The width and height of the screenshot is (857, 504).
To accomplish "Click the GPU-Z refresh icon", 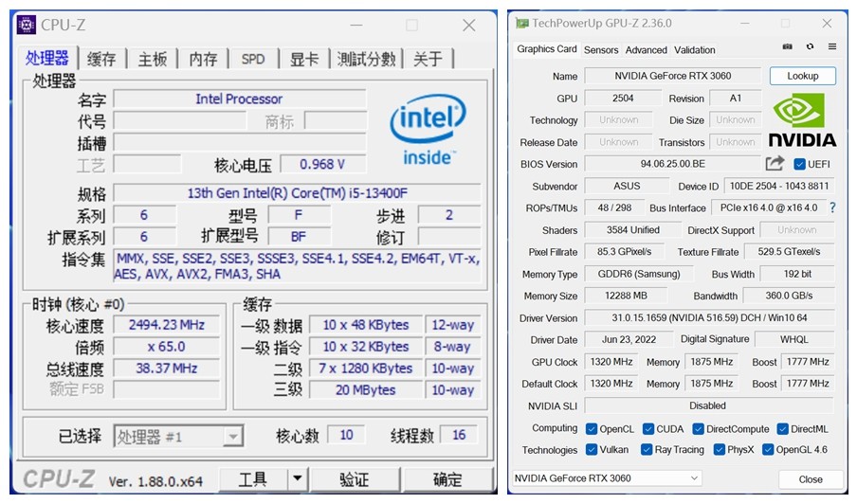I will point(810,46).
